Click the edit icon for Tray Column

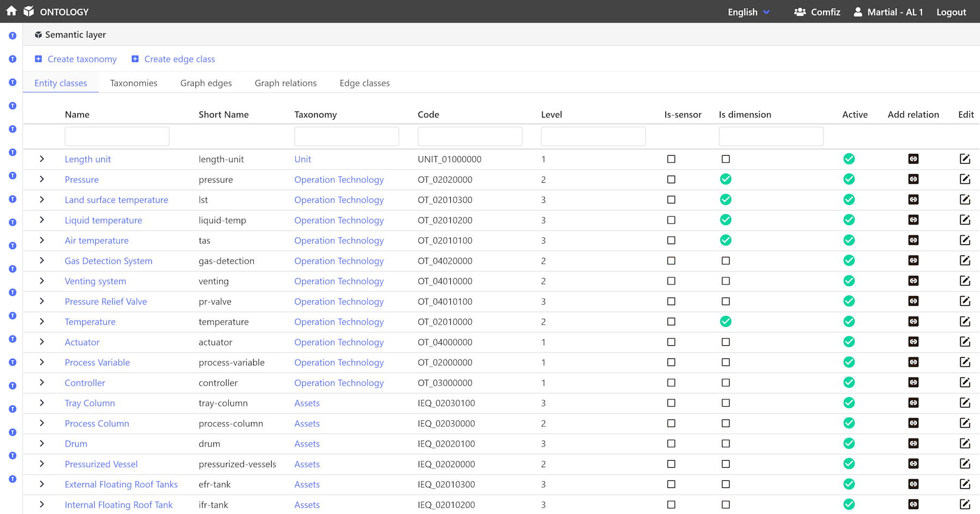click(x=965, y=402)
